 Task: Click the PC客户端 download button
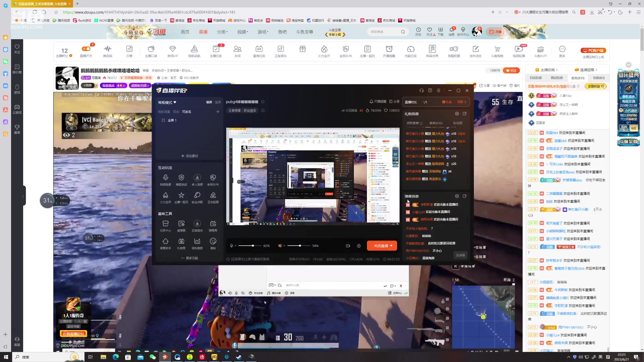point(593,50)
